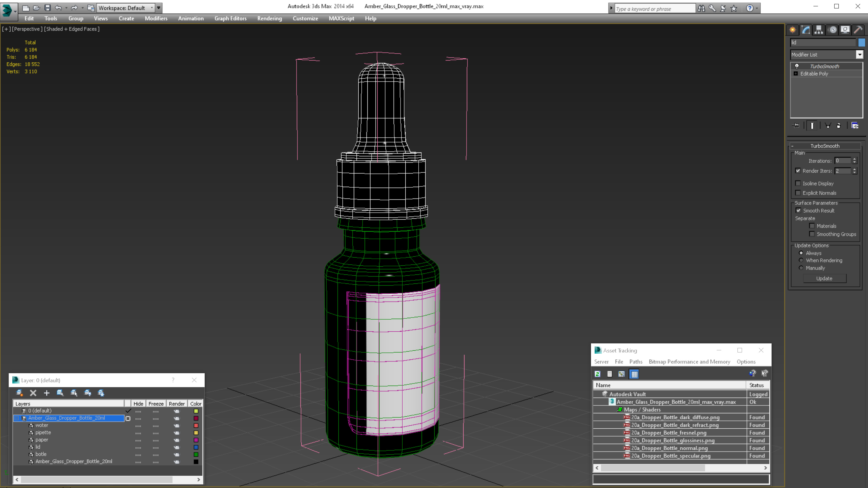Open Help icon dropdown arrow
This screenshot has width=868, height=488.
(757, 8)
